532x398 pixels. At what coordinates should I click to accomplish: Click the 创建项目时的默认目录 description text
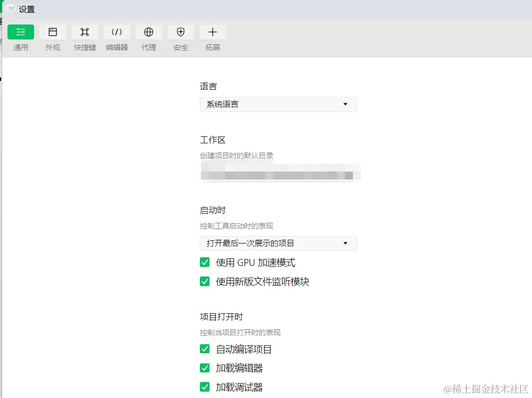pos(237,156)
